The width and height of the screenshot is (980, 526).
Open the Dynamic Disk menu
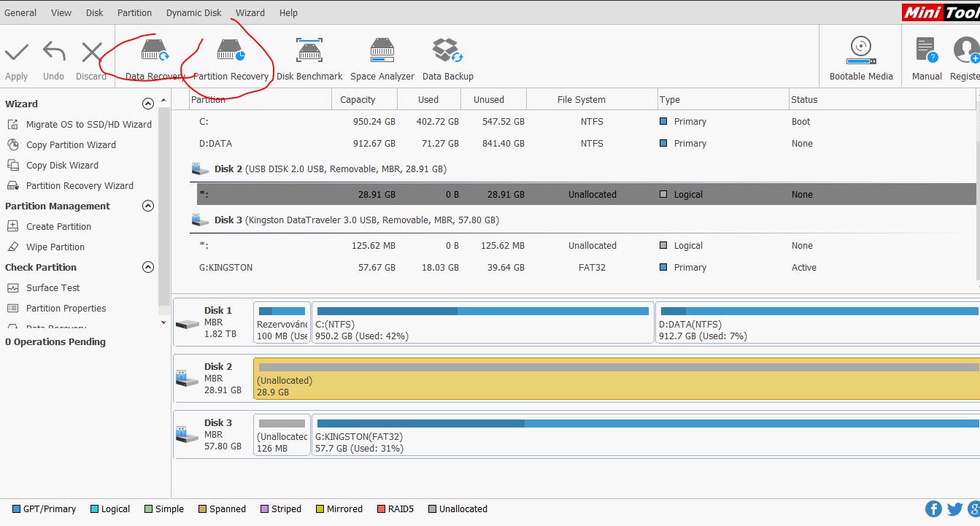[194, 13]
